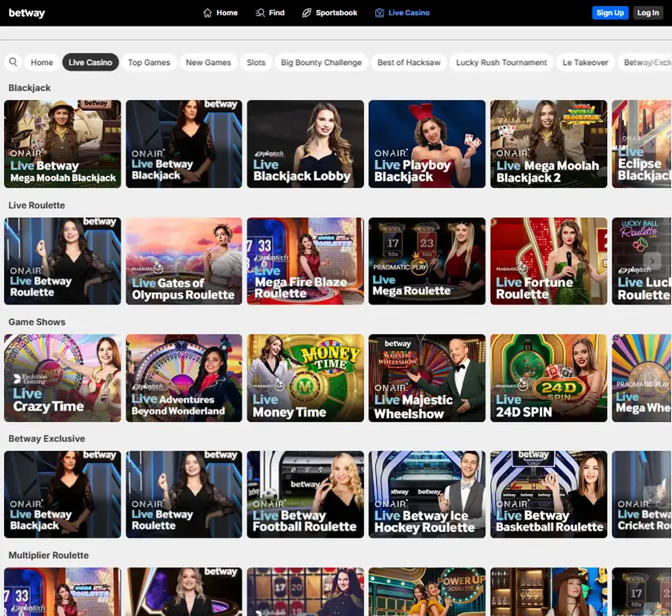Open Live Mega Roulette game

coord(427,261)
